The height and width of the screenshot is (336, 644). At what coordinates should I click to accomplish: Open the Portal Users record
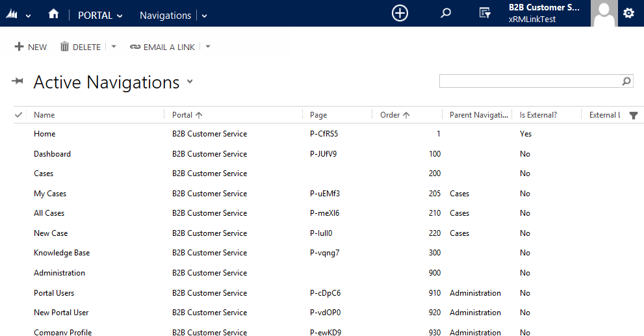click(x=54, y=293)
